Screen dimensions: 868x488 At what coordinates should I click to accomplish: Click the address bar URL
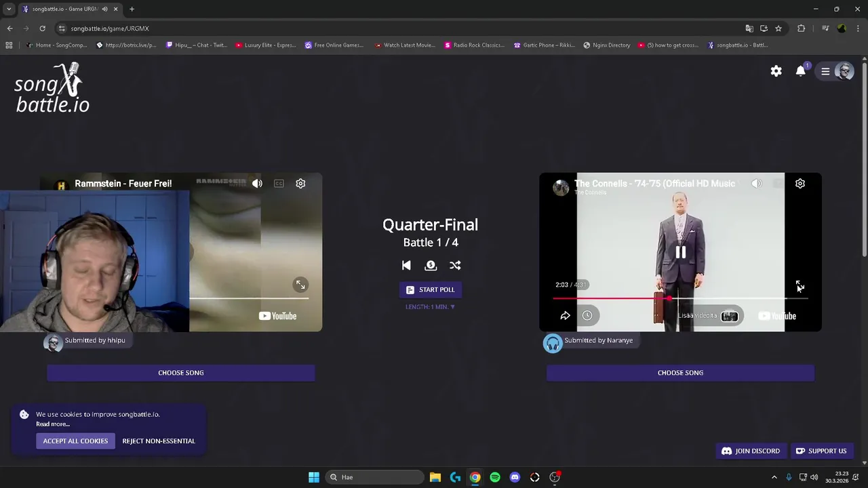click(x=110, y=28)
